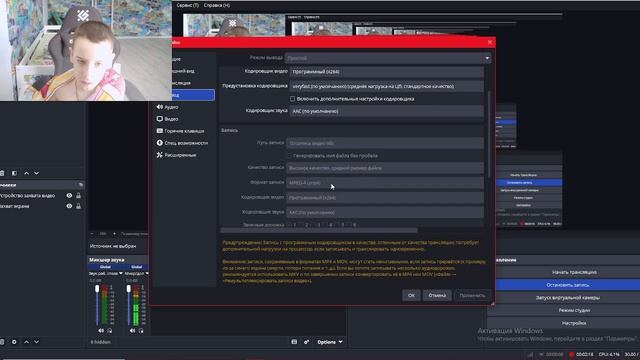Expand the Options dropdown in the mixer toolbar
The image size is (640, 360).
(330, 342)
